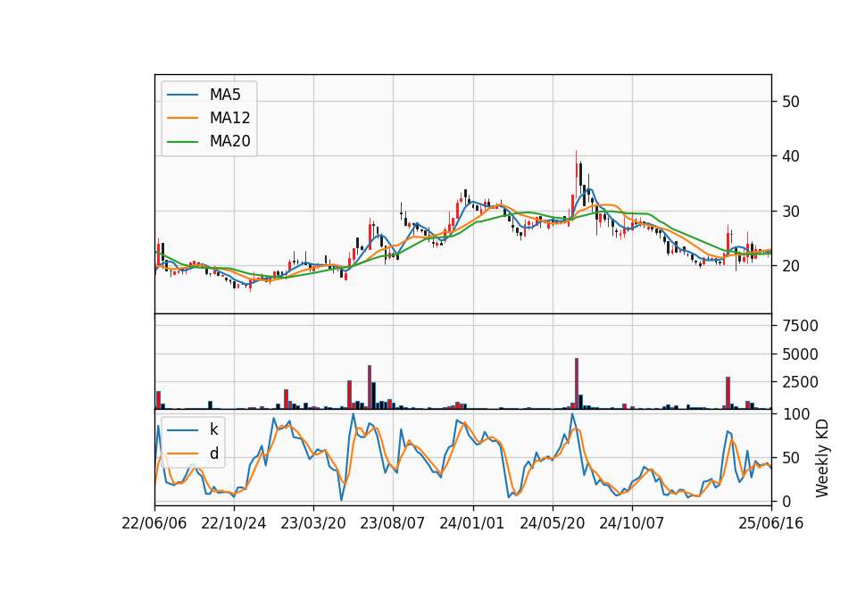Click the 24/01/01 date axis label
857x616 pixels.
tap(472, 523)
